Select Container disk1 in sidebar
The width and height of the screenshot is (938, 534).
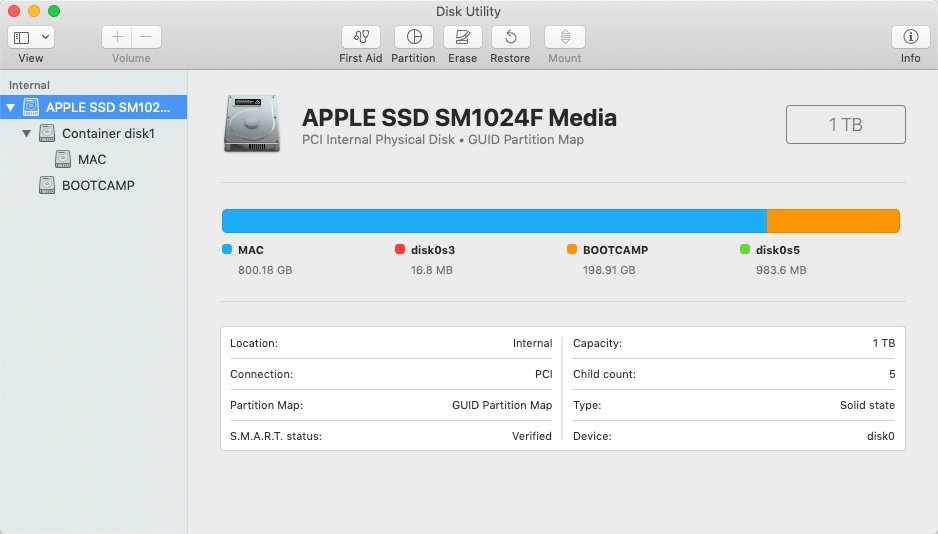coord(108,133)
